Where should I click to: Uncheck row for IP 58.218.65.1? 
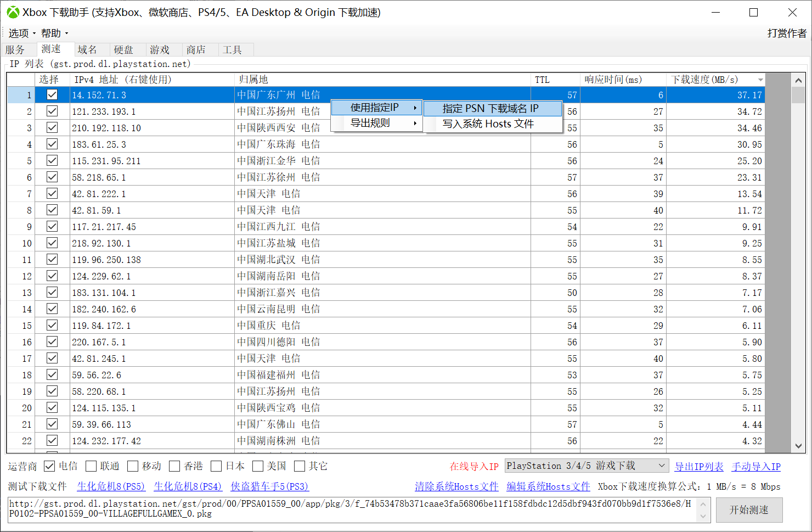52,177
